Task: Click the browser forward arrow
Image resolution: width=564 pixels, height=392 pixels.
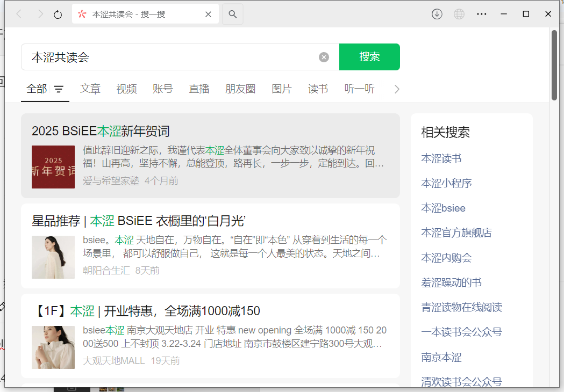Action: click(x=40, y=14)
